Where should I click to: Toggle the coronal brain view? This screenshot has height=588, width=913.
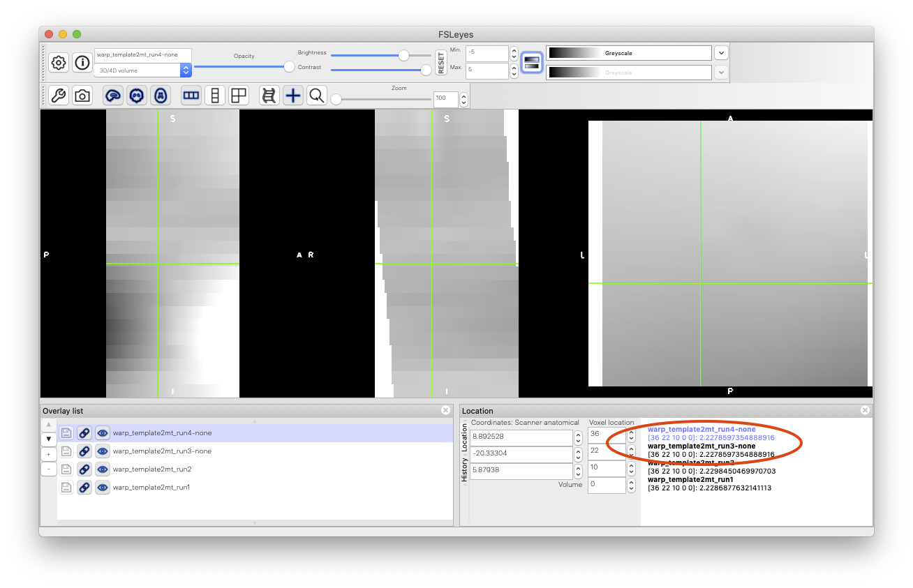click(136, 96)
